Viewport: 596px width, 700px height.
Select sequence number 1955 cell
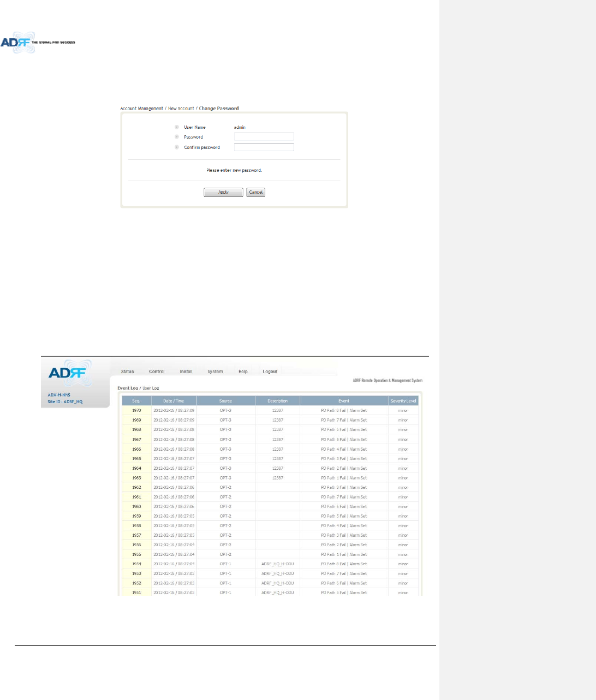[x=136, y=554]
